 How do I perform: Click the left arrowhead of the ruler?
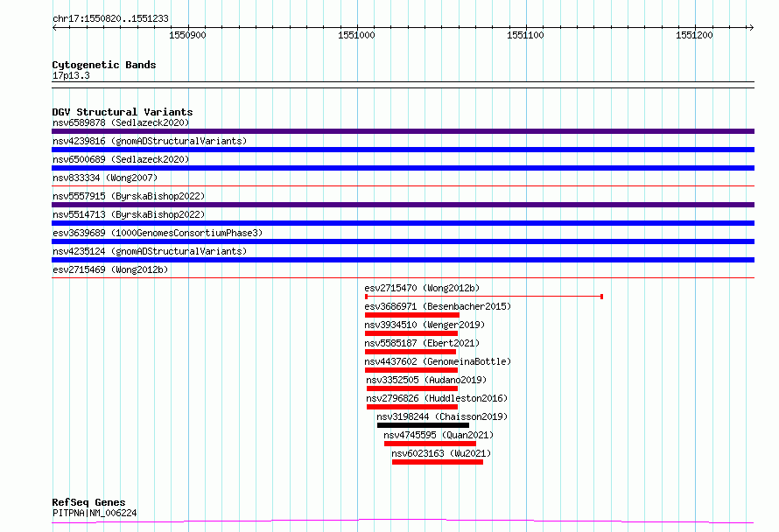pos(54,27)
